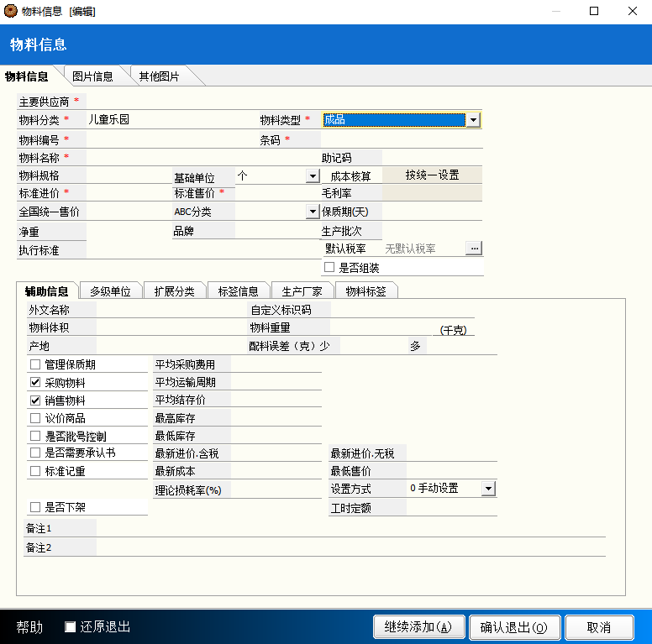The height and width of the screenshot is (644, 652).
Task: Click 助记码 input field
Action: tap(433, 158)
